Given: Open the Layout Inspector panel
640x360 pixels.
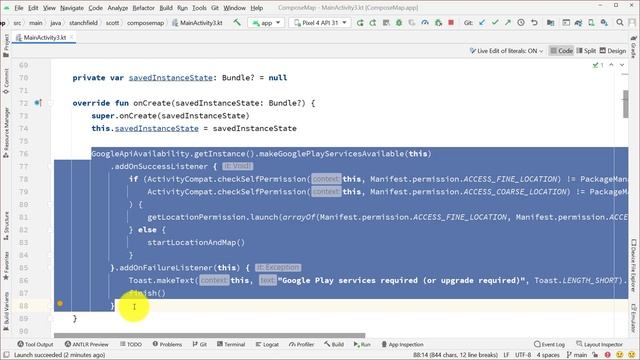Looking at the screenshot, I should pyautogui.click(x=600, y=344).
